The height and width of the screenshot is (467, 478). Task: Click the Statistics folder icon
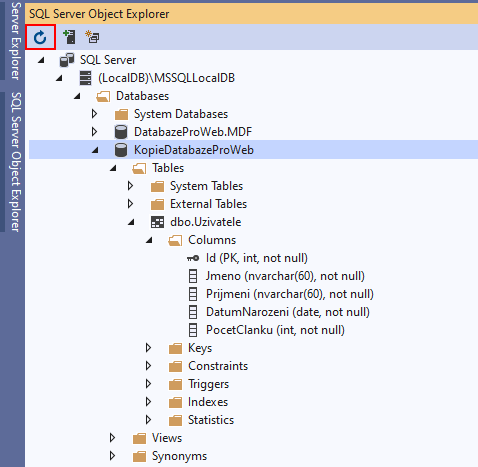[x=175, y=420]
